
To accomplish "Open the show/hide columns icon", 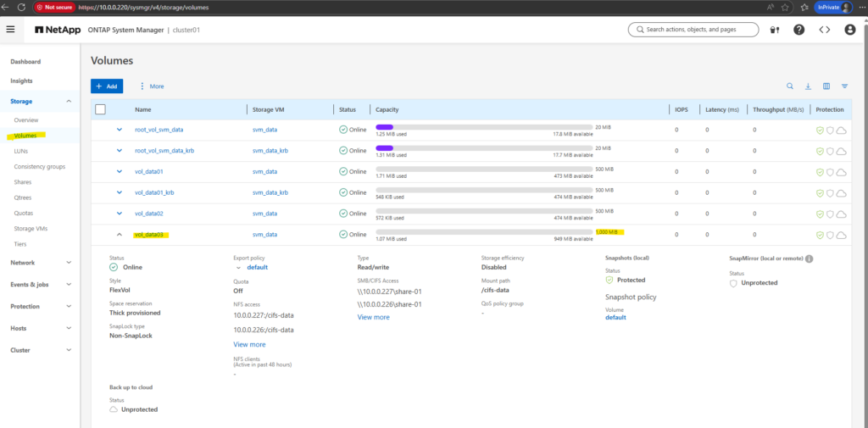I will point(826,86).
